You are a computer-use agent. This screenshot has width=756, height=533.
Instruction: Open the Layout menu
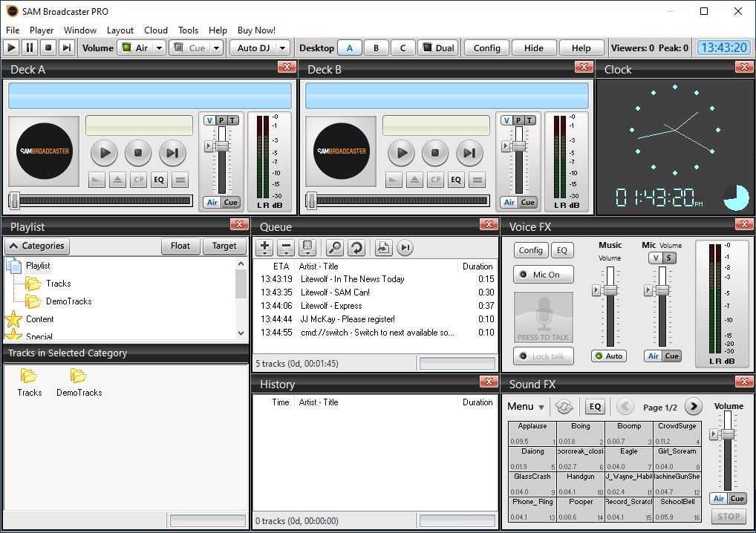pos(120,30)
